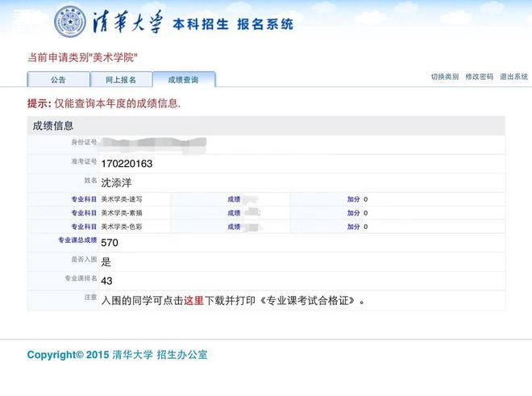Viewport: 532px width, 396px height.
Task: Click the 切换类别 link
Action: tap(444, 77)
